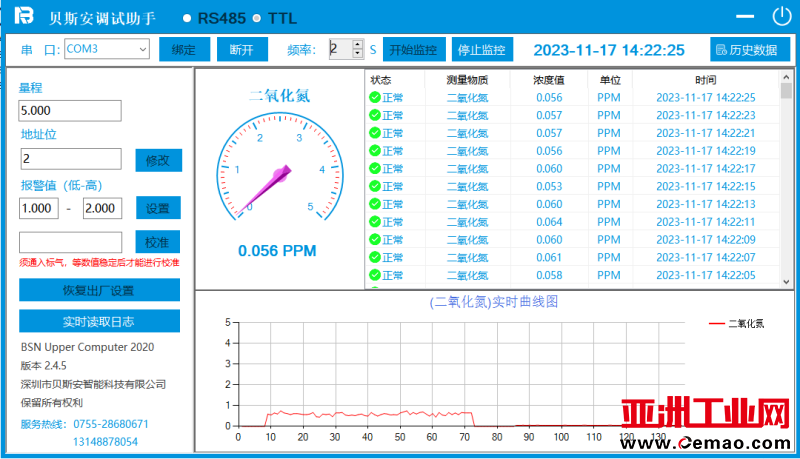The height and width of the screenshot is (459, 800).
Task: Click the current datetime 2023-11-17 14:22:25 display
Action: coord(609,50)
